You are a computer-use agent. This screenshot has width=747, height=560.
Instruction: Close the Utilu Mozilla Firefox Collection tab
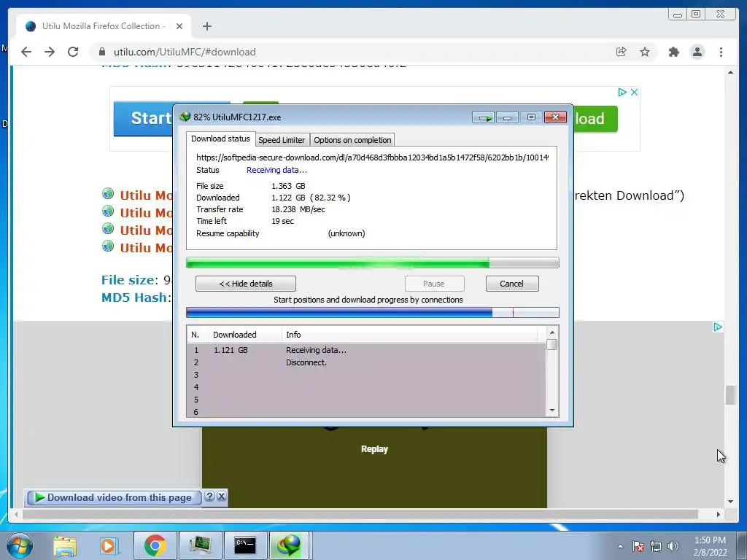pyautogui.click(x=179, y=26)
